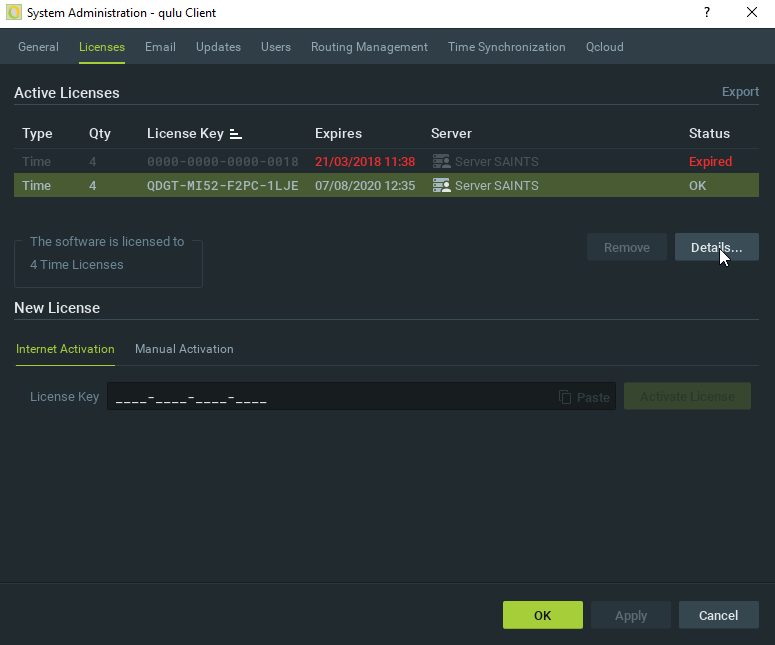Viewport: 775px width, 645px height.
Task: Click the OK status cell in the license table
Action: tap(697, 186)
